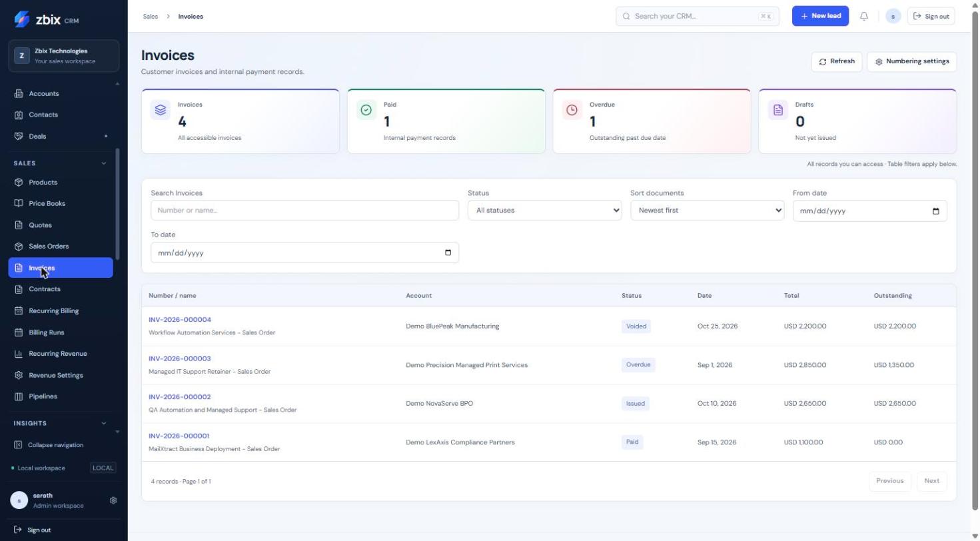Open Recurring Revenue report

(61, 354)
